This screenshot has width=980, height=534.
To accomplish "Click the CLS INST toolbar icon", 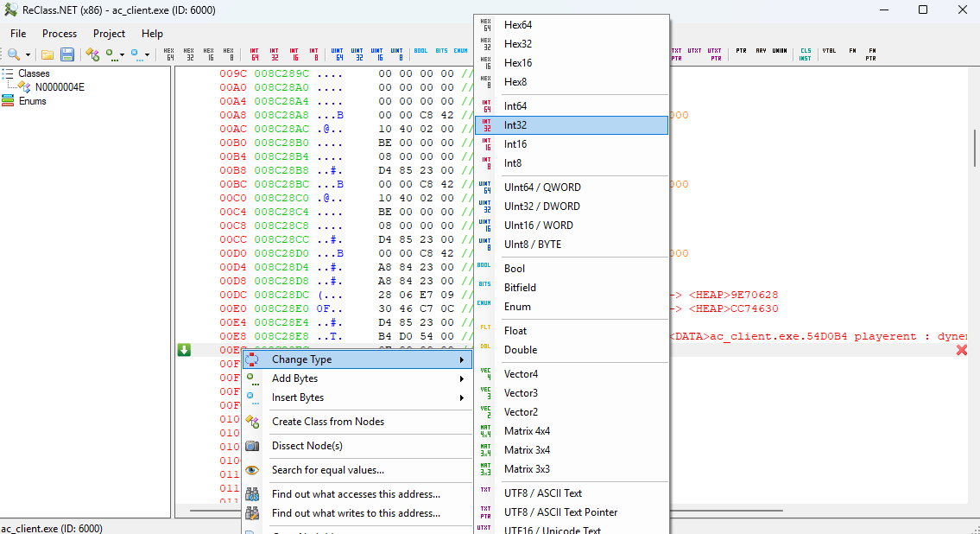I will [x=806, y=54].
